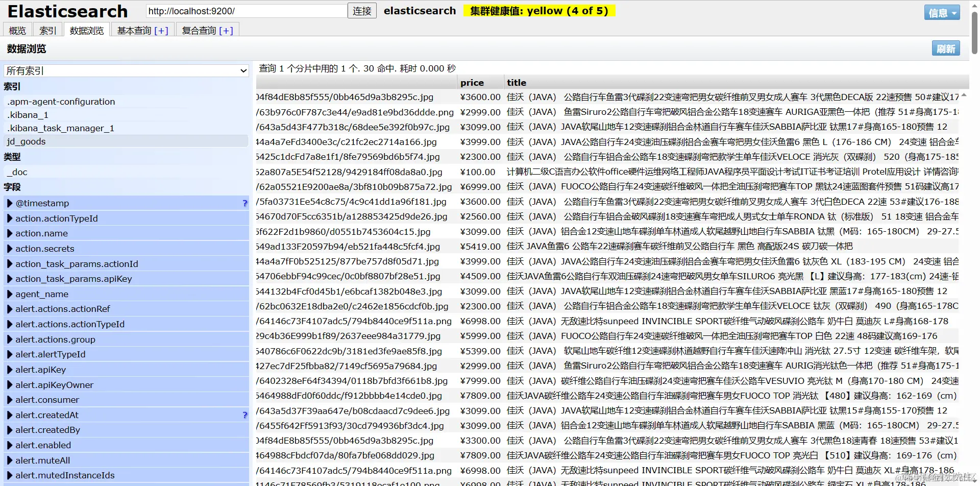Expand the action_task_params.actionId field
Viewport: 980px width, 486px height.
coord(126,264)
